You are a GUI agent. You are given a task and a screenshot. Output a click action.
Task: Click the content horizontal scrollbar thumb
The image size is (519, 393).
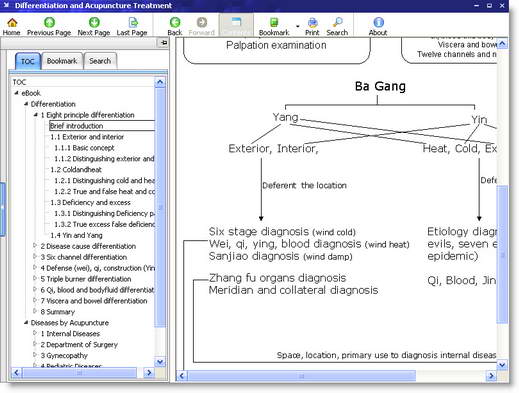coord(302,376)
